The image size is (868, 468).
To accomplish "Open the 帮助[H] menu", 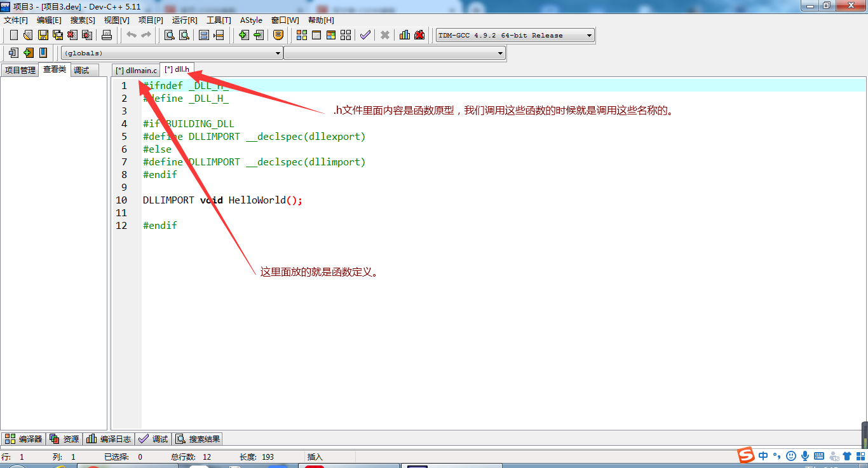I will pyautogui.click(x=321, y=20).
